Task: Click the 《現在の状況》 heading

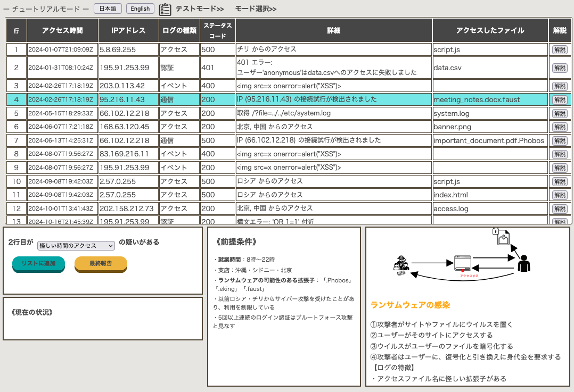Action: (x=32, y=312)
